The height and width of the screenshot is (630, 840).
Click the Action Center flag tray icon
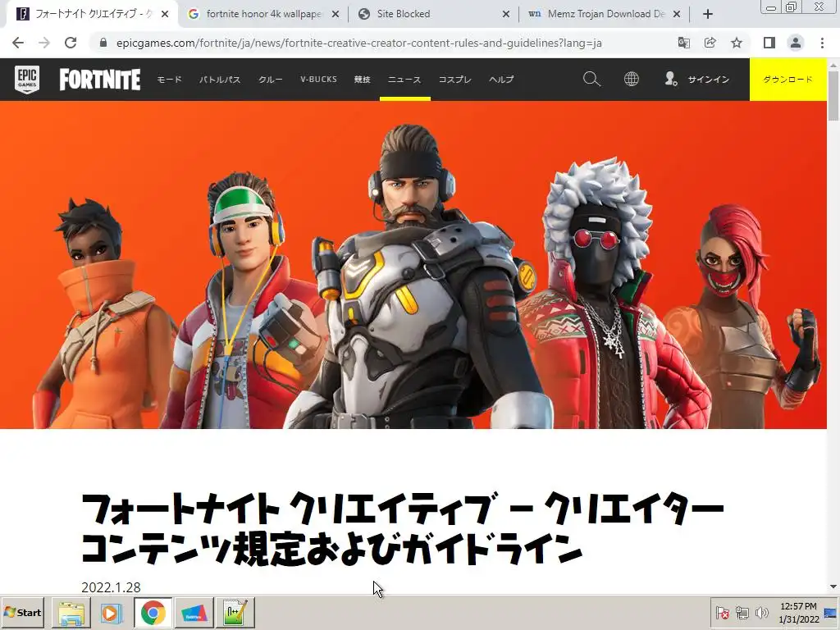point(722,612)
